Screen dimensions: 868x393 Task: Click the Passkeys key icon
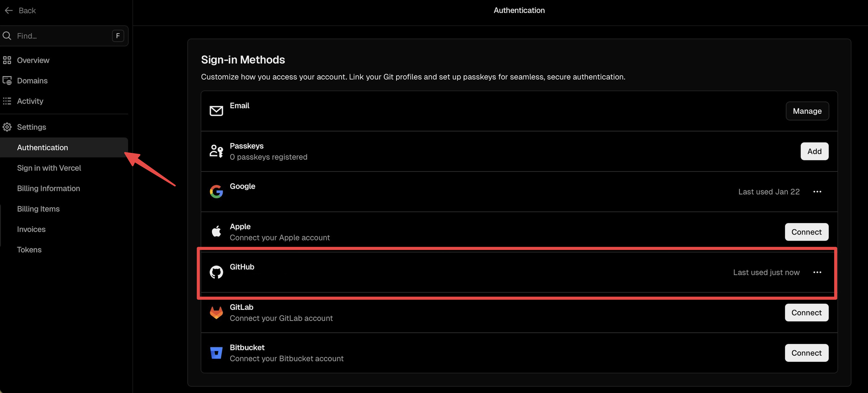216,151
